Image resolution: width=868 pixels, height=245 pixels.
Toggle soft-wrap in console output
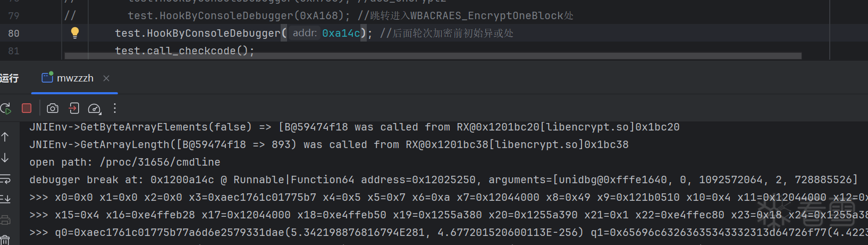[5, 178]
